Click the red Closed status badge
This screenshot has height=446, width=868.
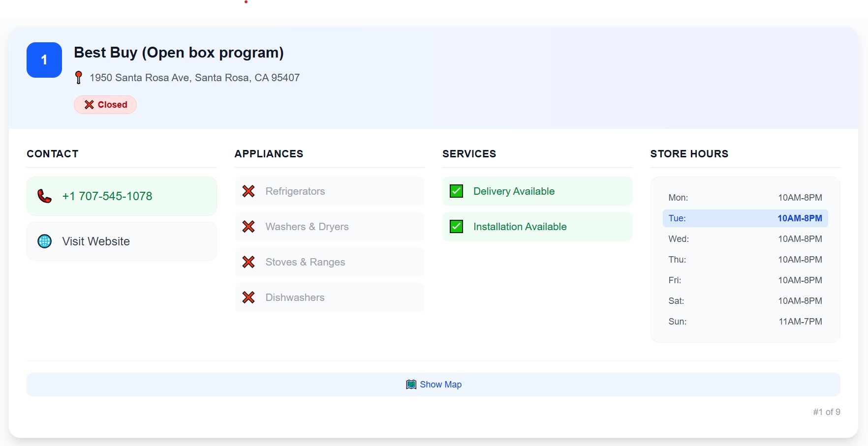coord(105,105)
